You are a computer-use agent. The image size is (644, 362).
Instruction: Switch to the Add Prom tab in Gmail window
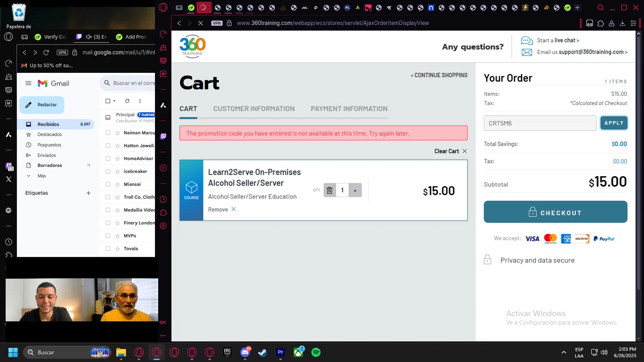[x=131, y=37]
